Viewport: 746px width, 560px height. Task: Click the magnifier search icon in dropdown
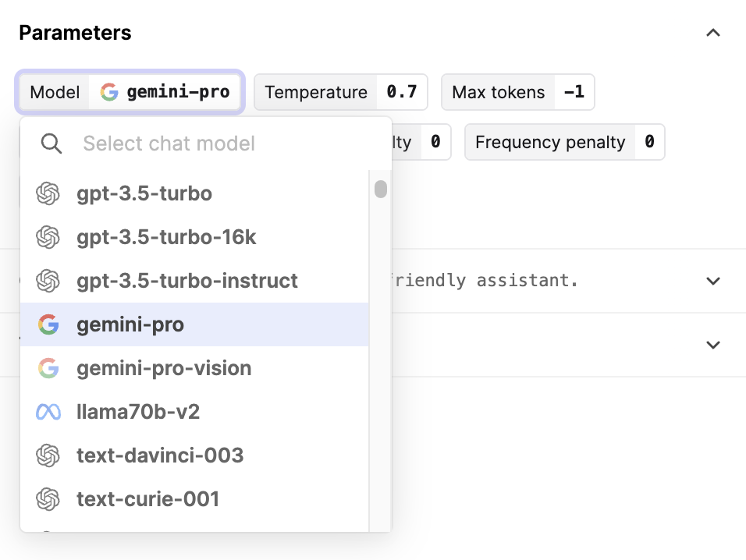click(x=51, y=143)
